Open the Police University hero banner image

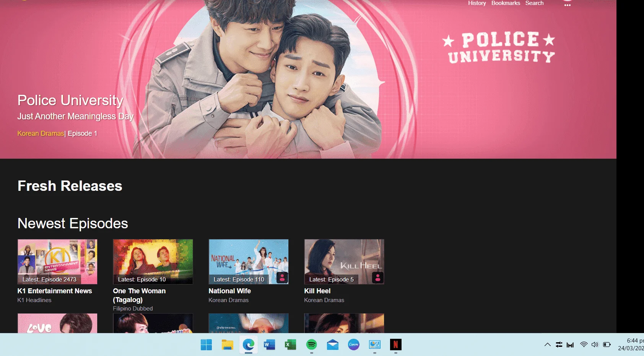click(x=308, y=79)
